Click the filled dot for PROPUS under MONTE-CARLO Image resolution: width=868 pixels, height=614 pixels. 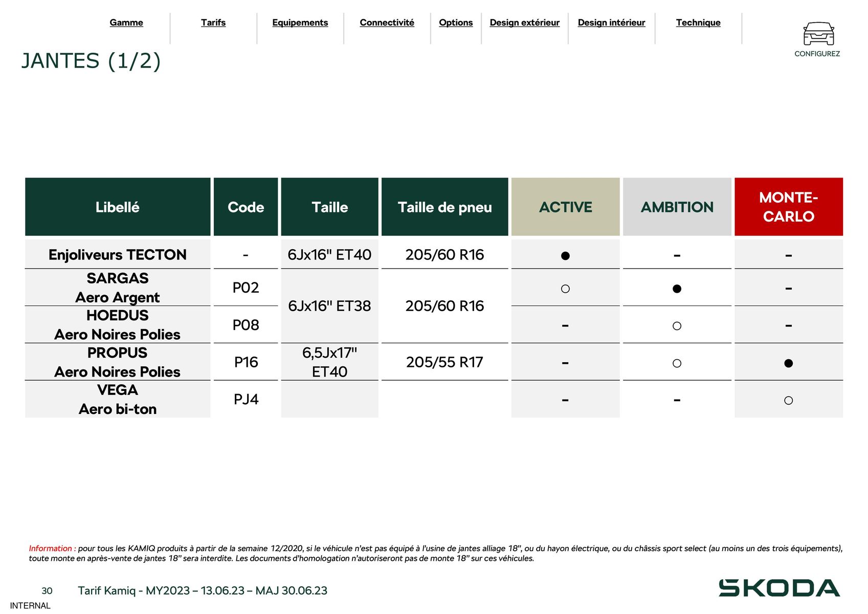[789, 363]
